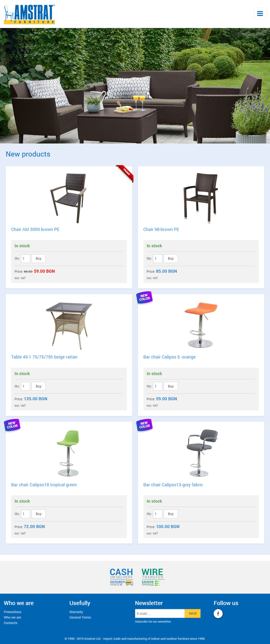Open the Facebook follow icon
Screen dimensions: 270x644
pos(218,613)
